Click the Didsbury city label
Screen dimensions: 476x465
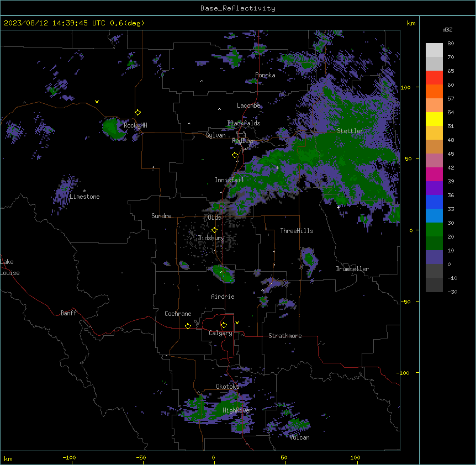211,238
